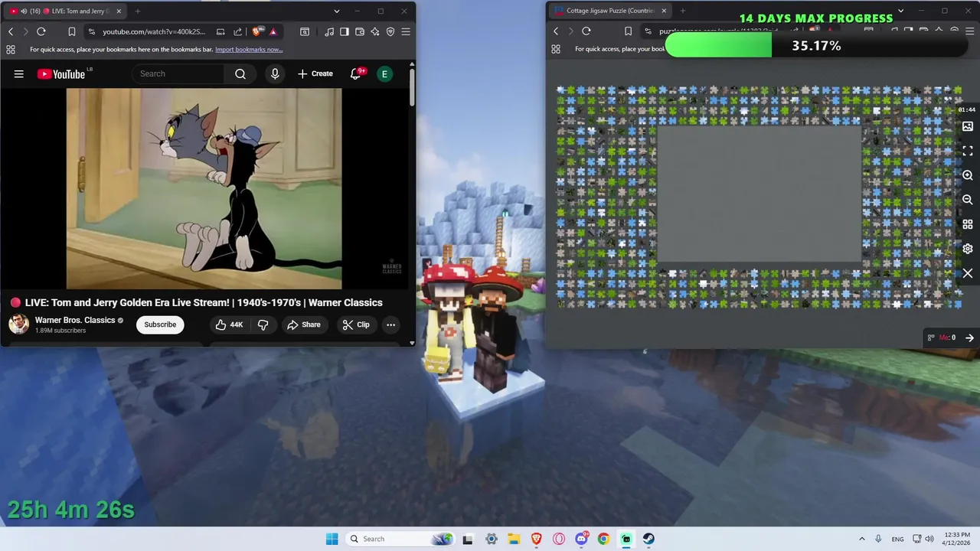
Task: Go back in the YouTube browser window
Action: tap(11, 31)
